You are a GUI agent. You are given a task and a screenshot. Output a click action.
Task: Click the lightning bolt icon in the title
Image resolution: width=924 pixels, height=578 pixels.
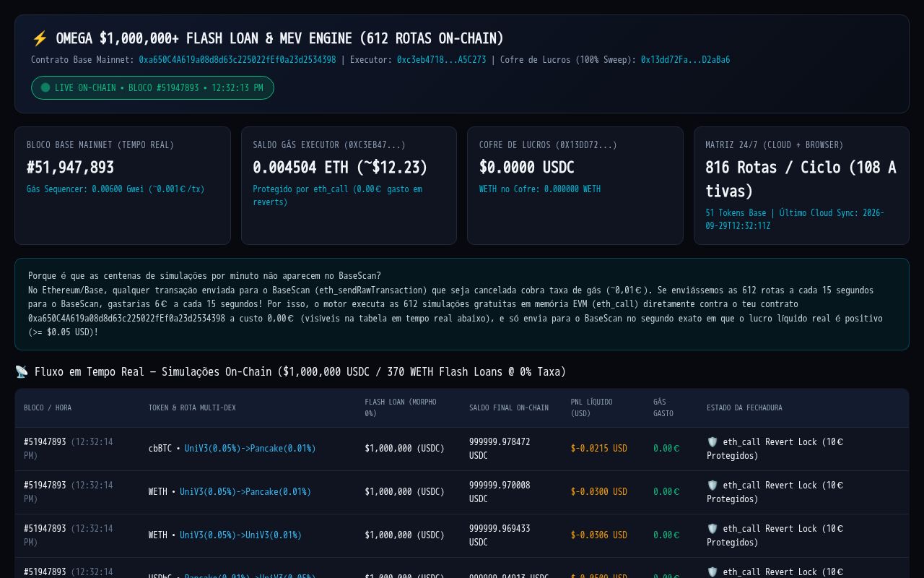pos(40,38)
